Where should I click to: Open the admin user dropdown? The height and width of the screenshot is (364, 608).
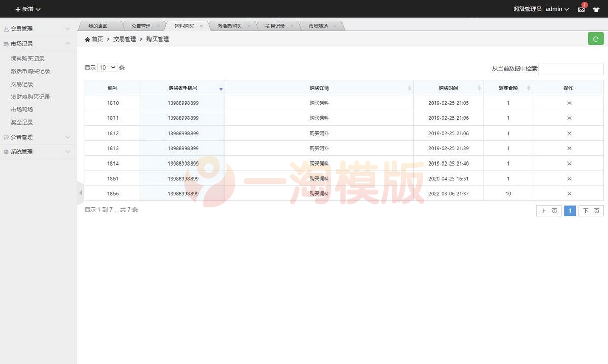[557, 9]
